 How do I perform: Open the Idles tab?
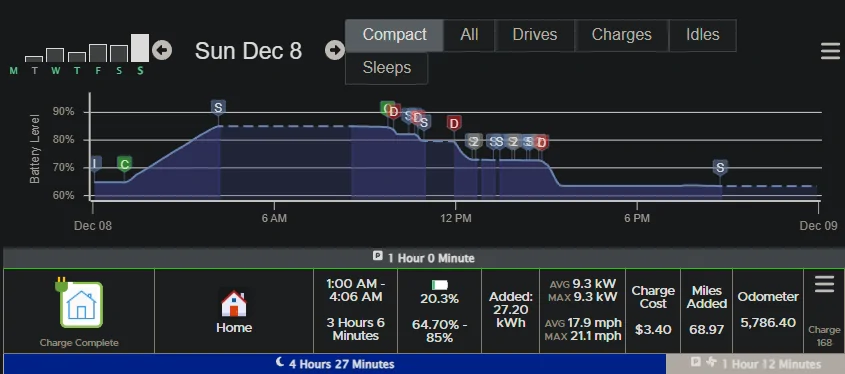(702, 35)
